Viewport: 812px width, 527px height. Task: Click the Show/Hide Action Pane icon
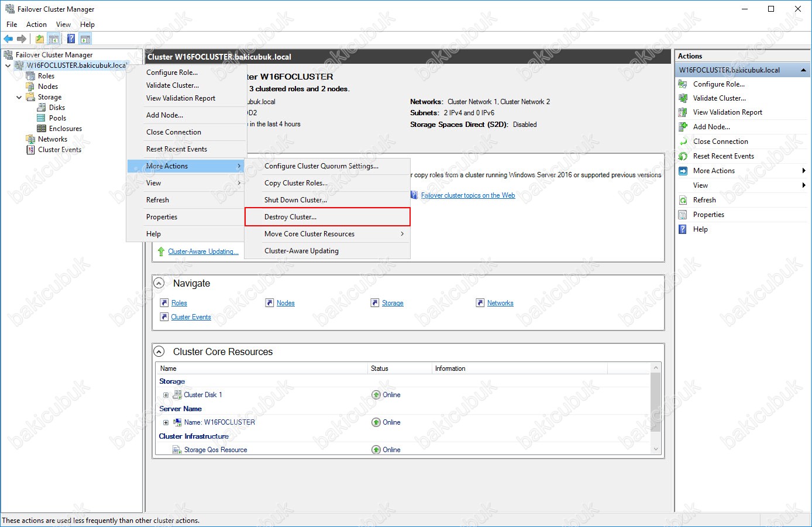coord(85,39)
